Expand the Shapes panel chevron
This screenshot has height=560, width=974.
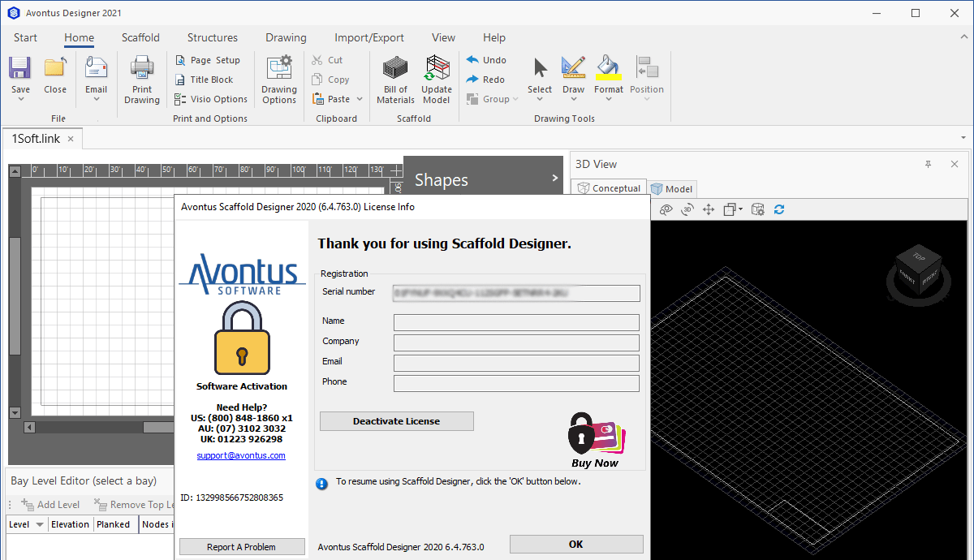[555, 178]
